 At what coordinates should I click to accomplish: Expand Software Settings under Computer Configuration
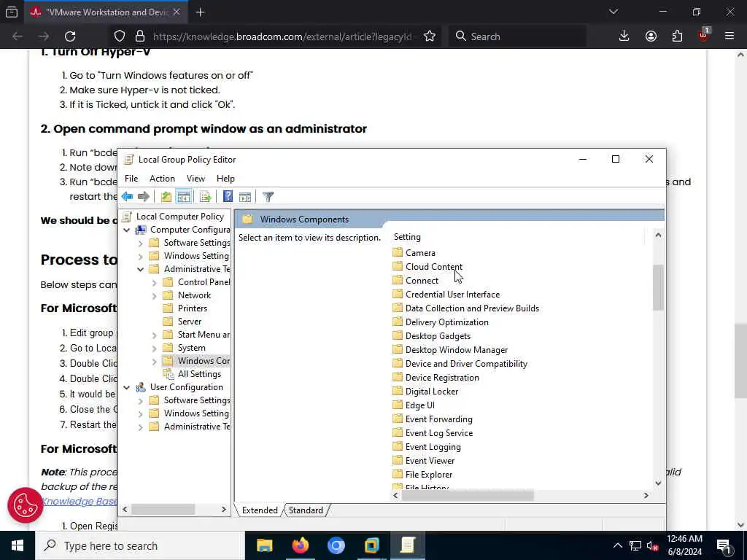pos(141,244)
